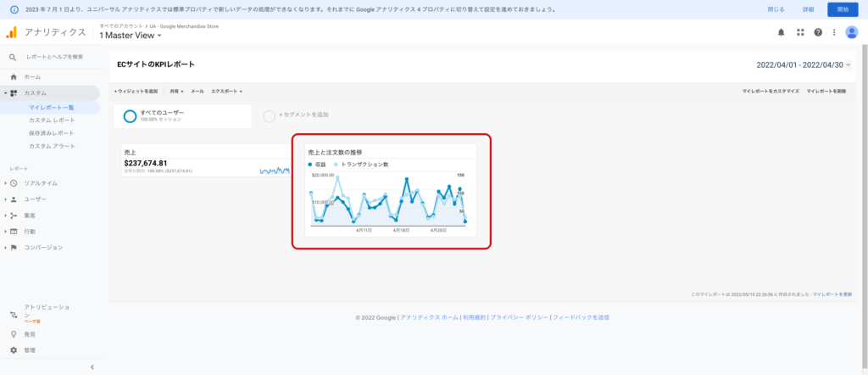Click the info icon in the top banner
This screenshot has width=868, height=375.
[x=14, y=9]
